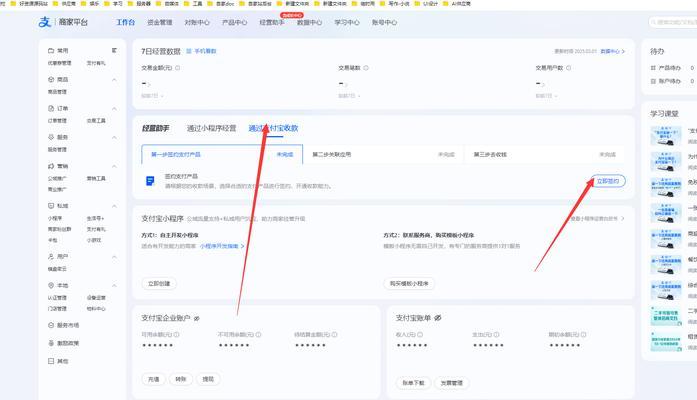697x400 pixels.
Task: Click the 提现 button
Action: (208, 379)
